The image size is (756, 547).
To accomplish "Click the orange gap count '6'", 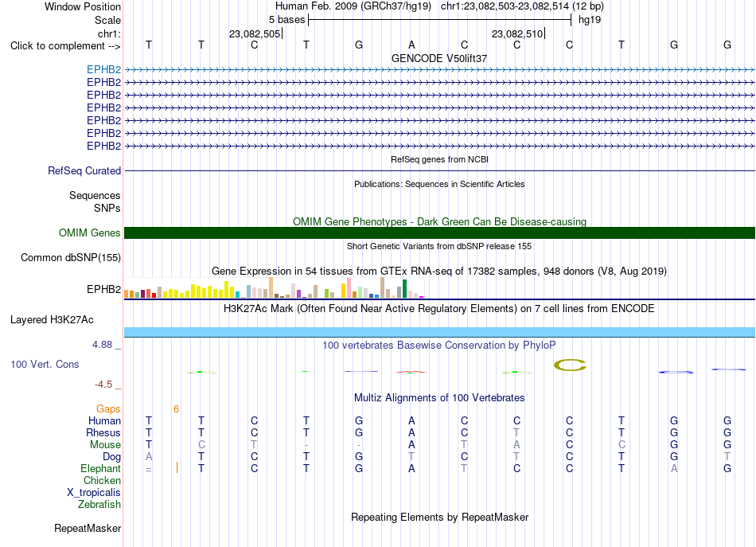I will click(176, 409).
